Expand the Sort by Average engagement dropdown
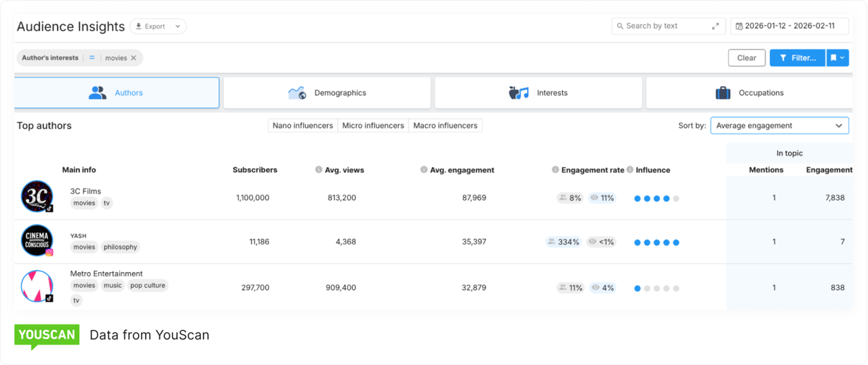Viewport: 868px width, 365px height. [779, 126]
